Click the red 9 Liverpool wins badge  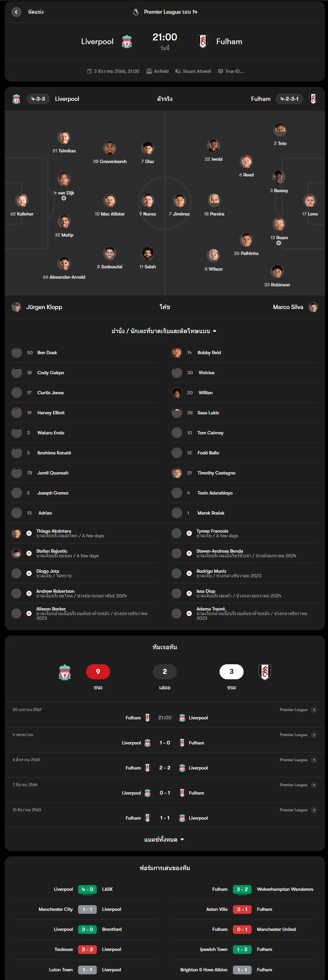click(98, 672)
